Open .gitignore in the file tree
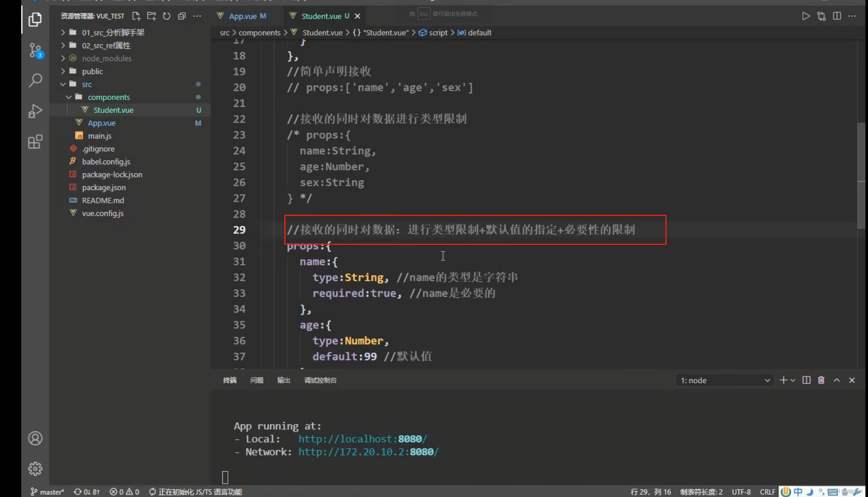 coord(130,149)
